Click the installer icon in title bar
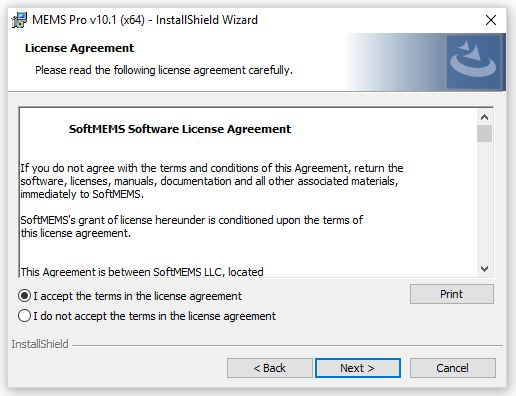Screen dimensions: 516x396 [19, 20]
